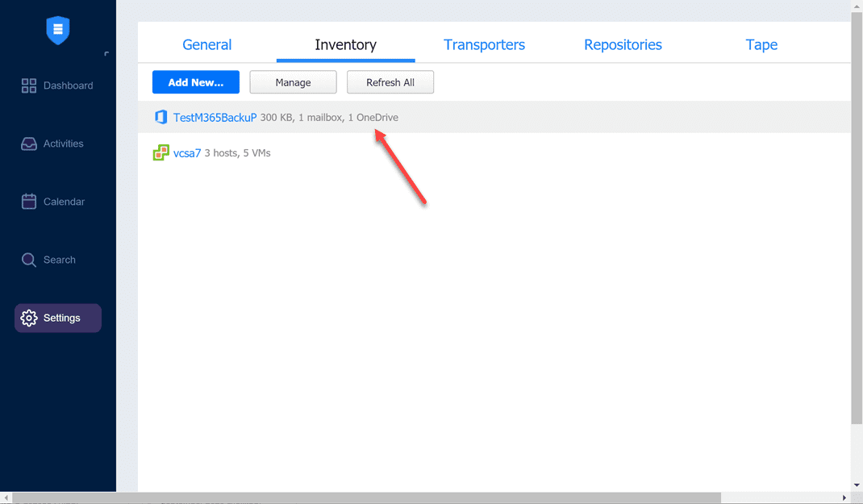The image size is (863, 504).
Task: Select the Settings gear in the sidebar
Action: point(57,318)
